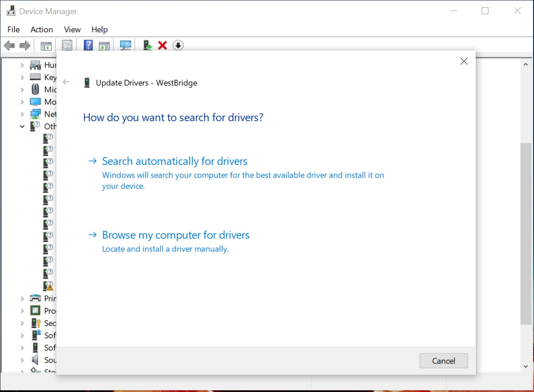Image resolution: width=534 pixels, height=392 pixels.
Task: Click the Software devices category icon
Action: (35, 347)
